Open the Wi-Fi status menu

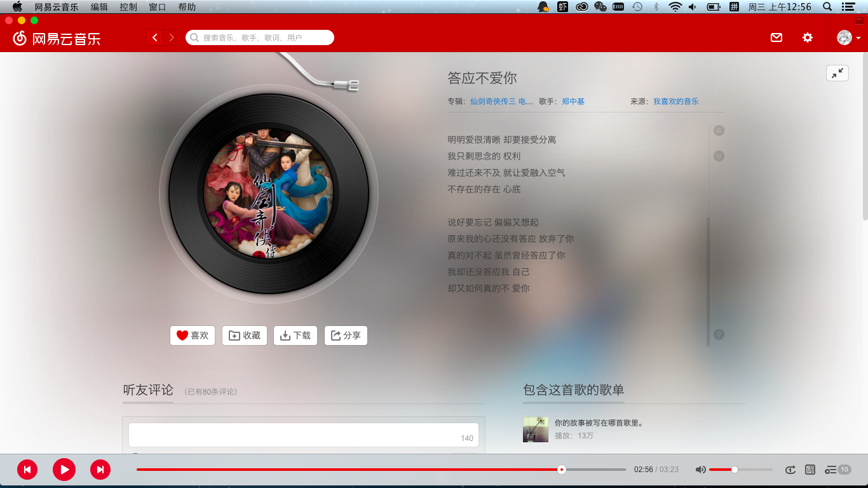click(x=675, y=7)
